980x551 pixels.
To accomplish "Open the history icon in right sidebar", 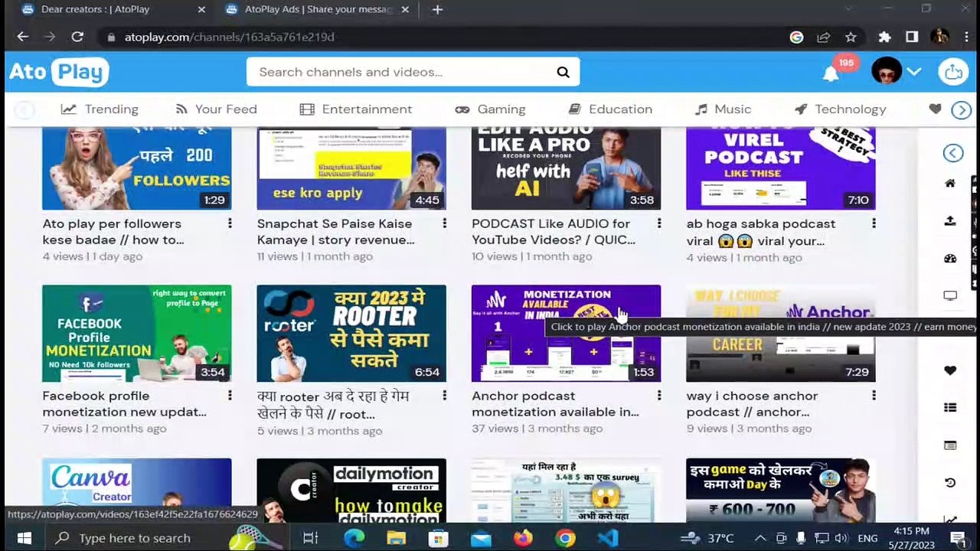I will pyautogui.click(x=950, y=482).
